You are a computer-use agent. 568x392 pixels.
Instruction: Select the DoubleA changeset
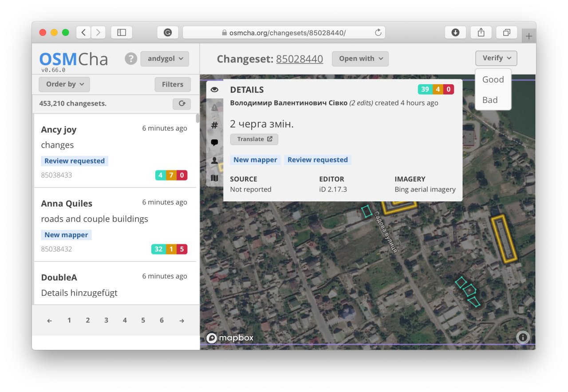point(114,283)
